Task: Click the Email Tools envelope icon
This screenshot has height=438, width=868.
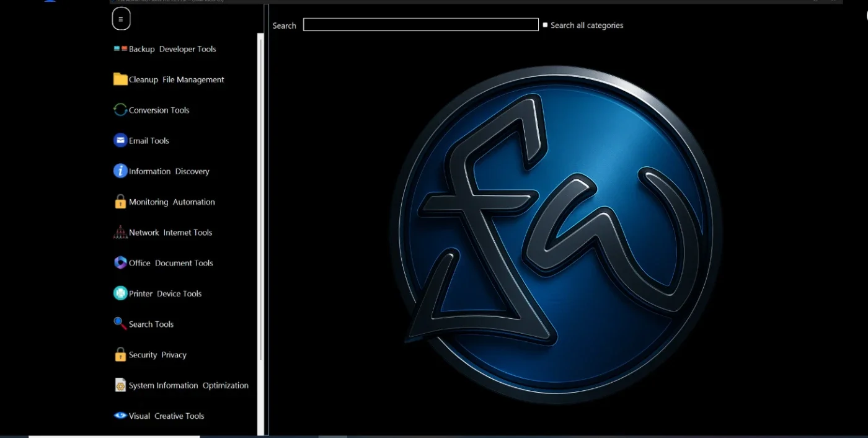Action: [120, 140]
